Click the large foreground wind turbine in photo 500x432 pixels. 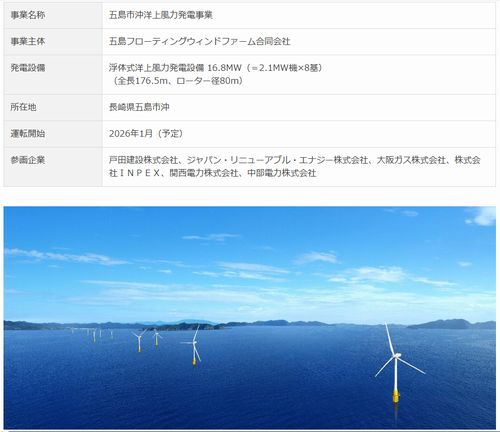[396, 362]
